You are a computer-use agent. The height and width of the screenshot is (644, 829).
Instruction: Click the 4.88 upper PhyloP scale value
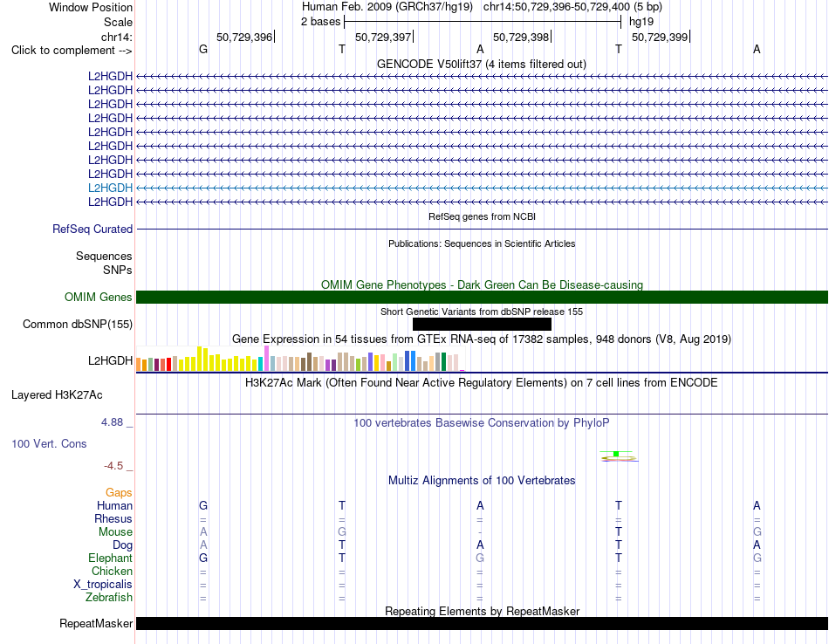(112, 422)
